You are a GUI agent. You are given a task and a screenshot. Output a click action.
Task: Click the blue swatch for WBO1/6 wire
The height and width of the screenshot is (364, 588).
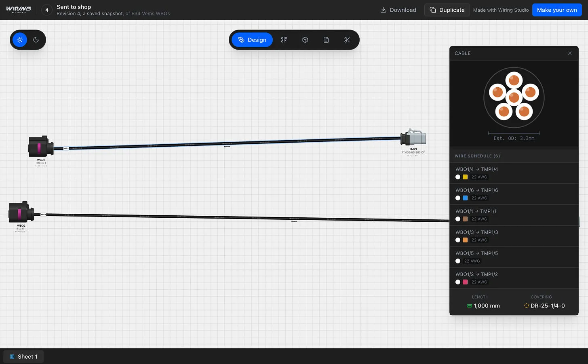465,198
